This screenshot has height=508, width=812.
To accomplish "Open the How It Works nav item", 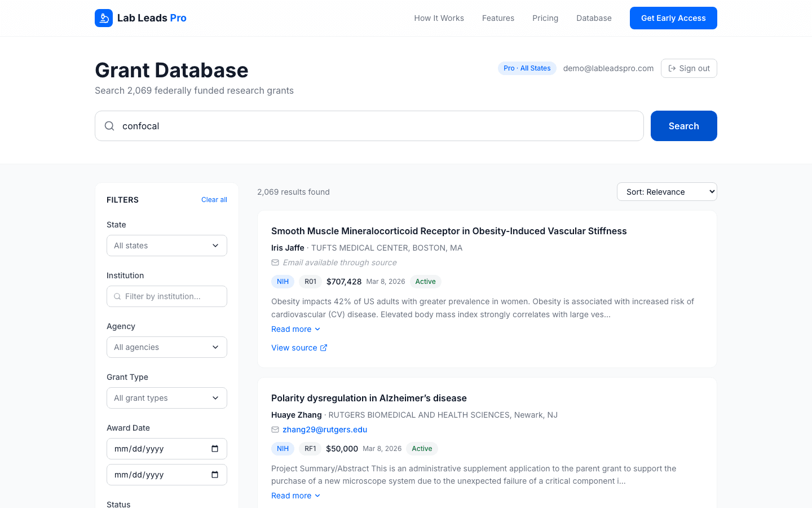I will pos(439,18).
